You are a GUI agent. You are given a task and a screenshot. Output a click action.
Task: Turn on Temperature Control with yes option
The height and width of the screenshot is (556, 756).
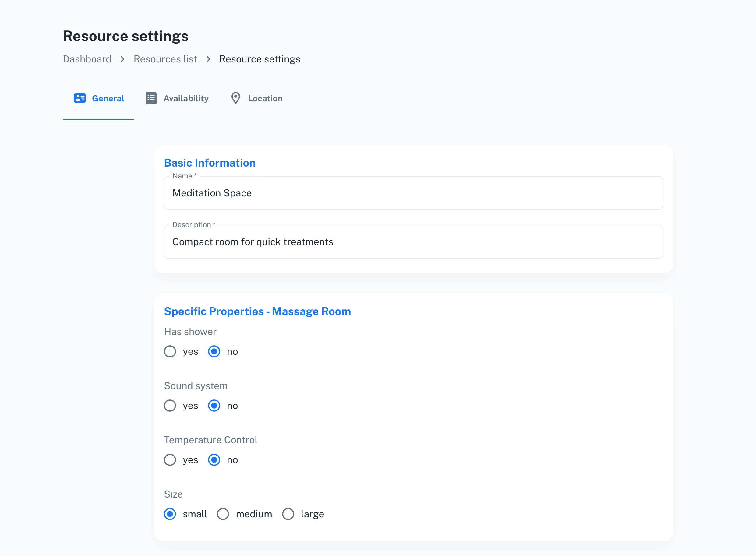click(170, 459)
